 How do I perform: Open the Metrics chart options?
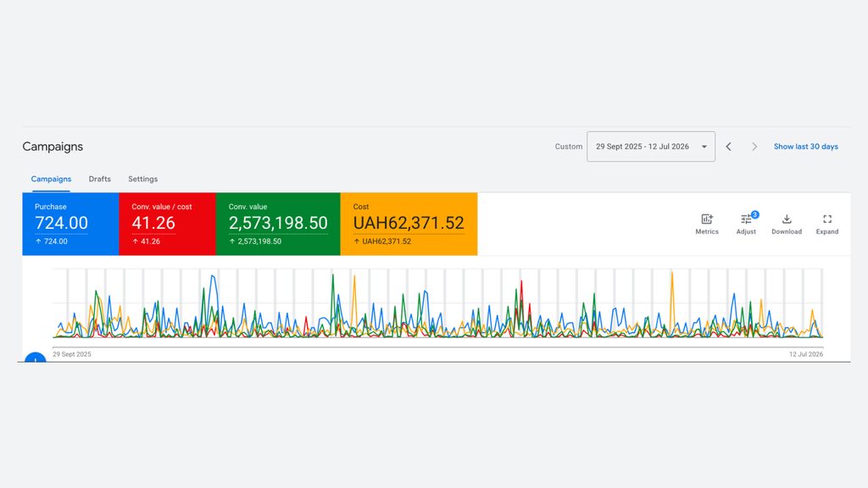click(707, 224)
